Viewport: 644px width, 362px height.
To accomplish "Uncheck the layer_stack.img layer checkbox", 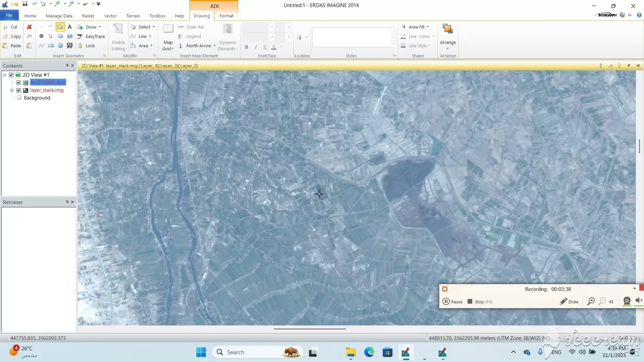I will 19,90.
